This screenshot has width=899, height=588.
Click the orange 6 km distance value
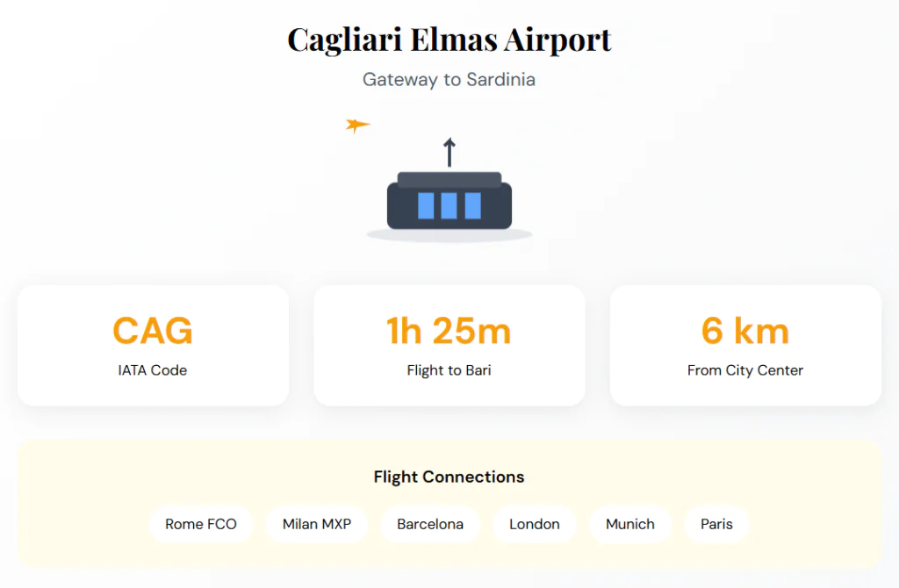pos(745,331)
